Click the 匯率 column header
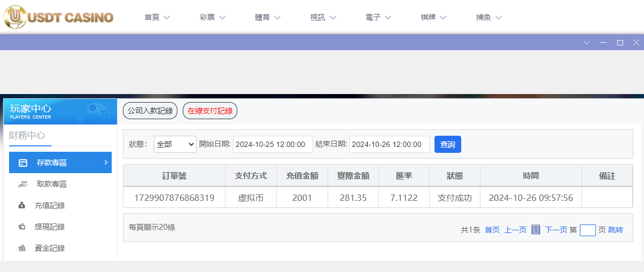Viewport: 644px width, 272px height. [404, 175]
